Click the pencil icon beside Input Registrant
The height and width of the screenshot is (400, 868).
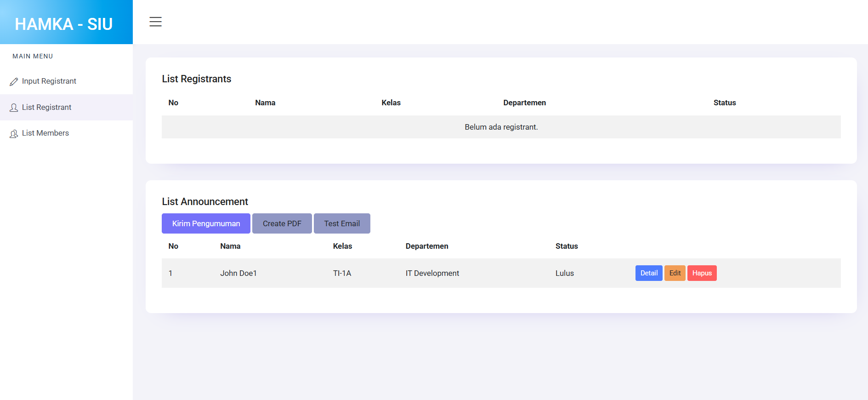pyautogui.click(x=14, y=82)
